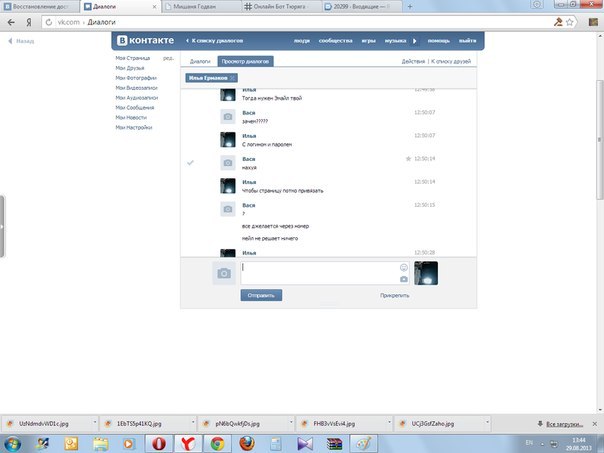Toggle the checkmark beside the Вася message

coord(190,163)
